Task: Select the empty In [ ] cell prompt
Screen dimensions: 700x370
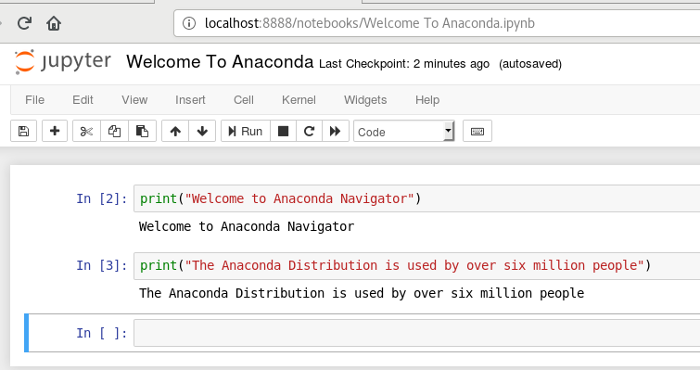Action: 102,333
